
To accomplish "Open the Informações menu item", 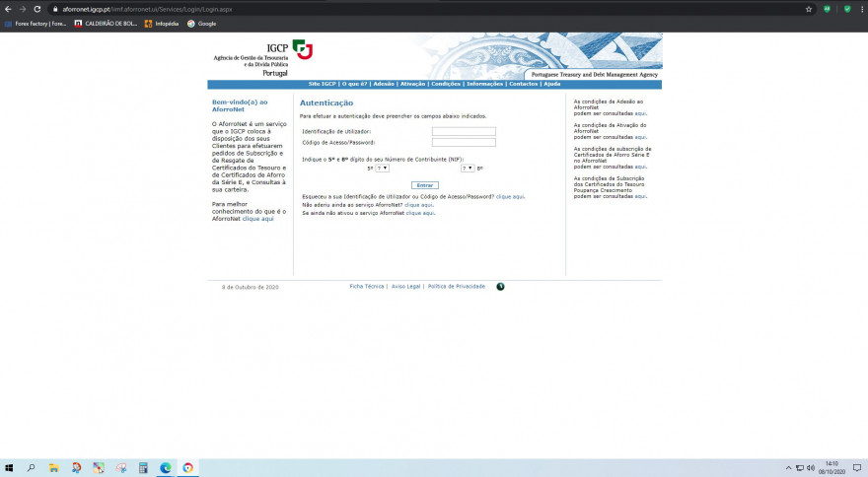I will [484, 84].
